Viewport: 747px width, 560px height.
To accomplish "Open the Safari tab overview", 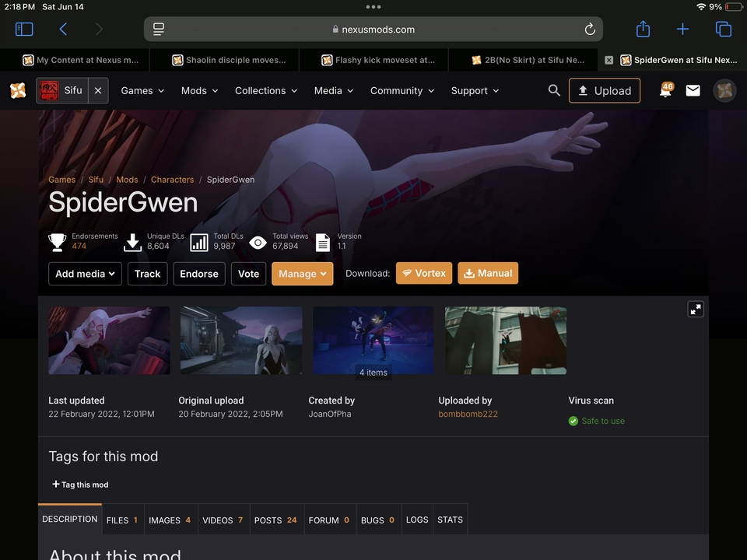I will 723,30.
